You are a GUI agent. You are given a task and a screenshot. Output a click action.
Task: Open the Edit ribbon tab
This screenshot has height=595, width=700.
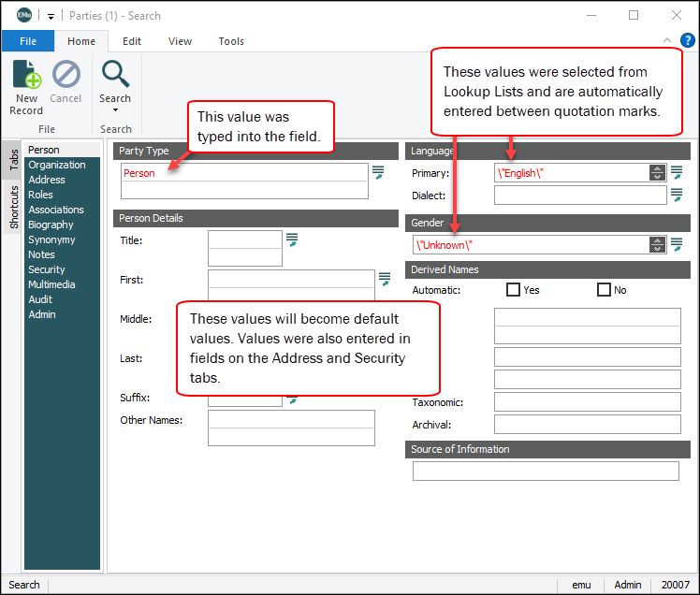(132, 41)
